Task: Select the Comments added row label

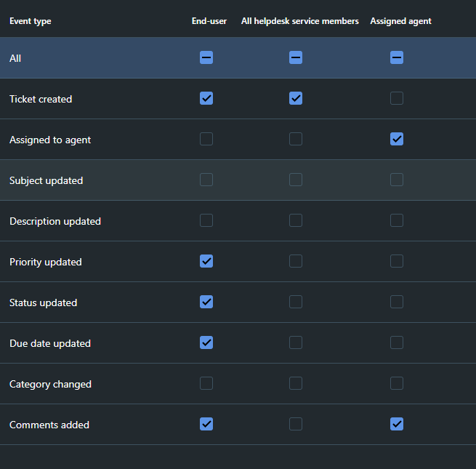Action: (49, 425)
